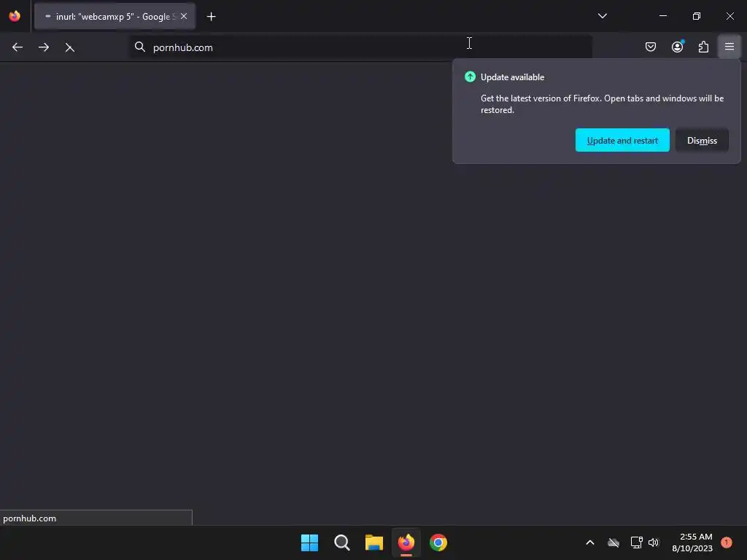The height and width of the screenshot is (560, 747).
Task: Open the notification badge icon
Action: pyautogui.click(x=726, y=542)
